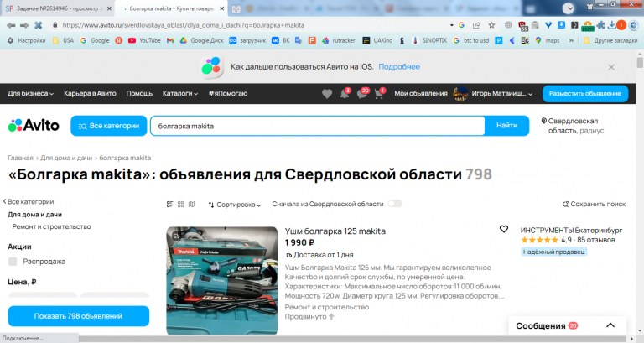Open the YouTube bookmark
This screenshot has width=644, height=343.
pyautogui.click(x=144, y=40)
